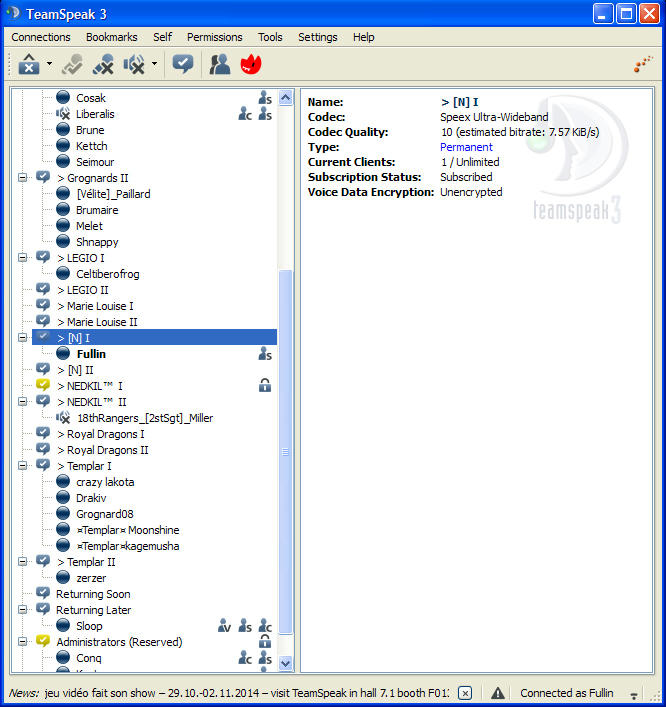Click the status orb beside Celtiberofrog
666x707 pixels.
tap(63, 273)
